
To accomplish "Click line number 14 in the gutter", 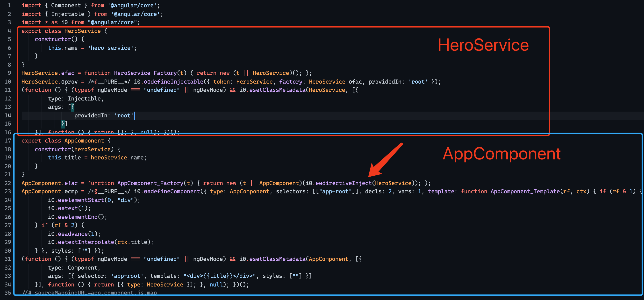I will click(x=8, y=115).
